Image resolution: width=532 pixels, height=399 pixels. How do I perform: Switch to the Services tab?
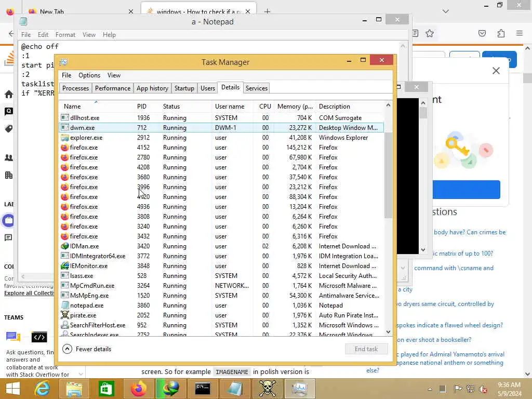pyautogui.click(x=257, y=88)
